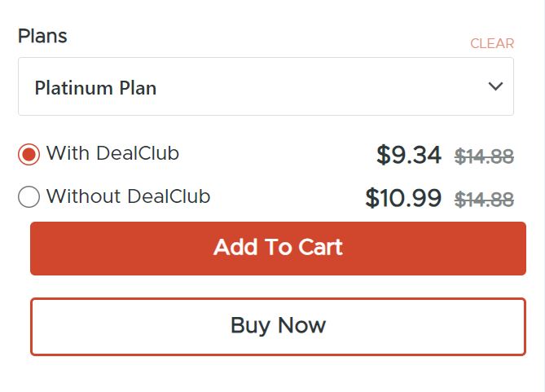
Task: Pick the empty unselected radio circle
Action: [29, 197]
